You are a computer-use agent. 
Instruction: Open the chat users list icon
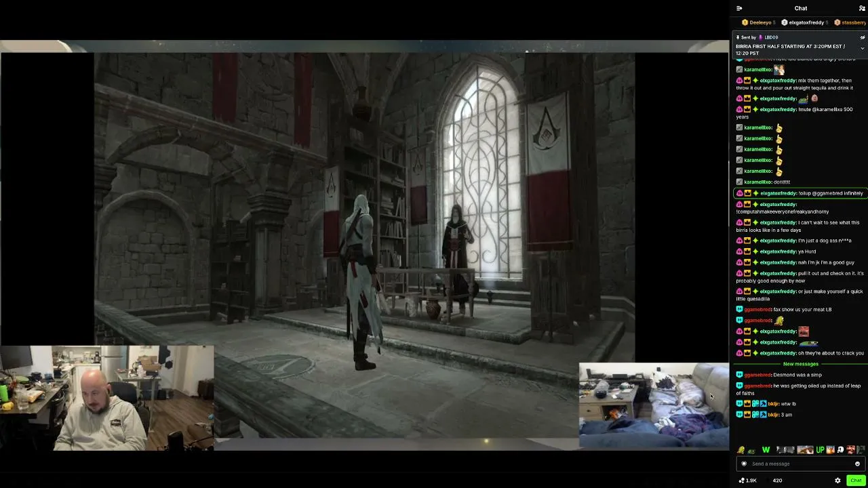(862, 8)
